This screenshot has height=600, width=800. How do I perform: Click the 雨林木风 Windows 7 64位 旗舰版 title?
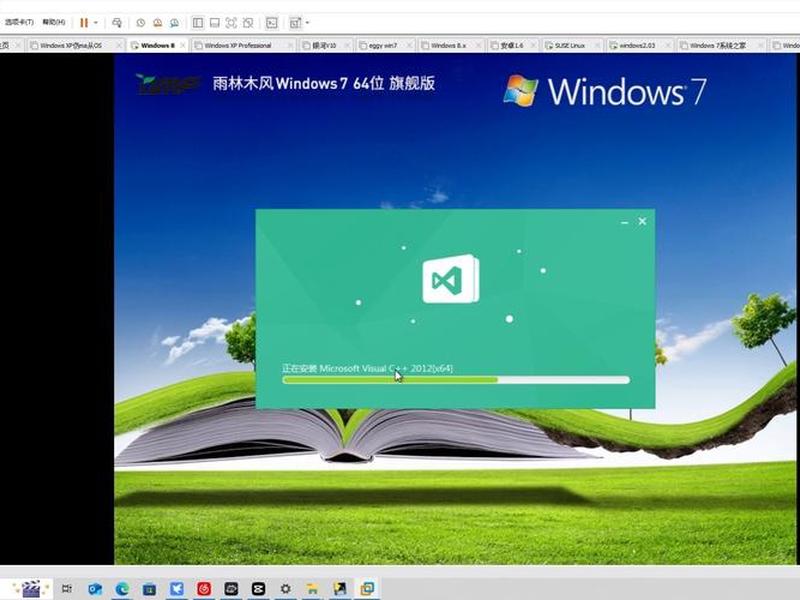coord(323,83)
